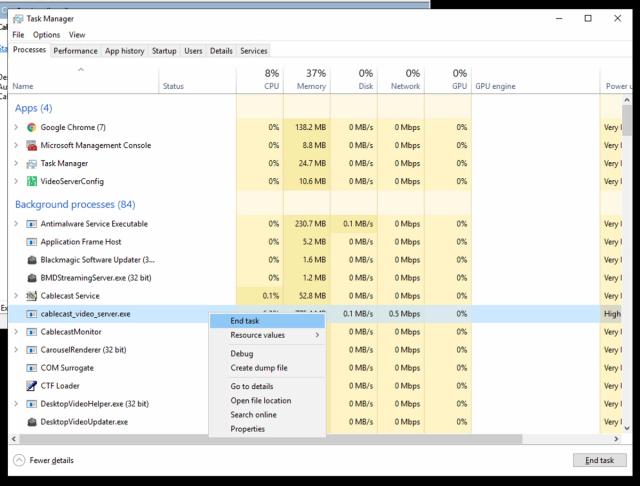Click the Task Manager app row icon

pos(31,164)
